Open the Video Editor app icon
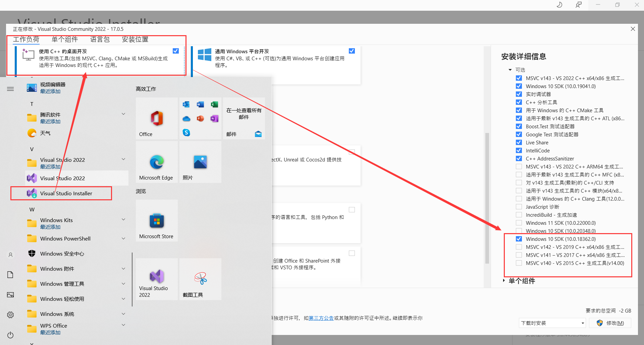Viewport: 644px width, 345px height. click(32, 88)
